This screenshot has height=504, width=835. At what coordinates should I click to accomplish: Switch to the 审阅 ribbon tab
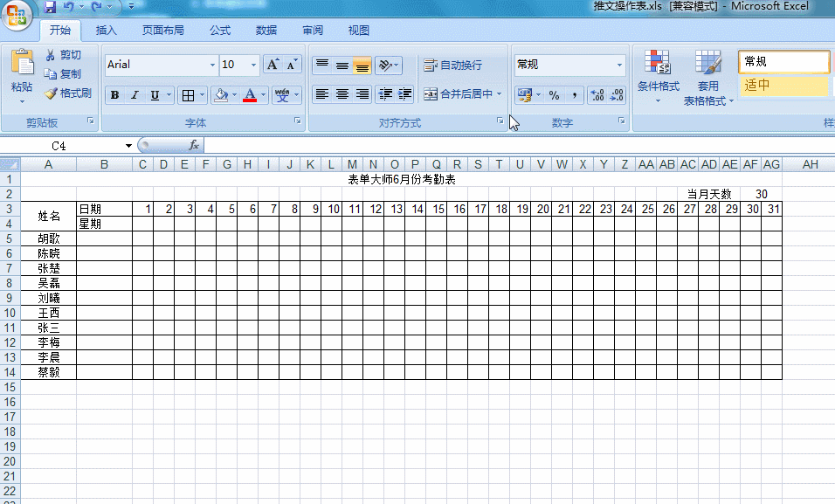[x=313, y=31]
